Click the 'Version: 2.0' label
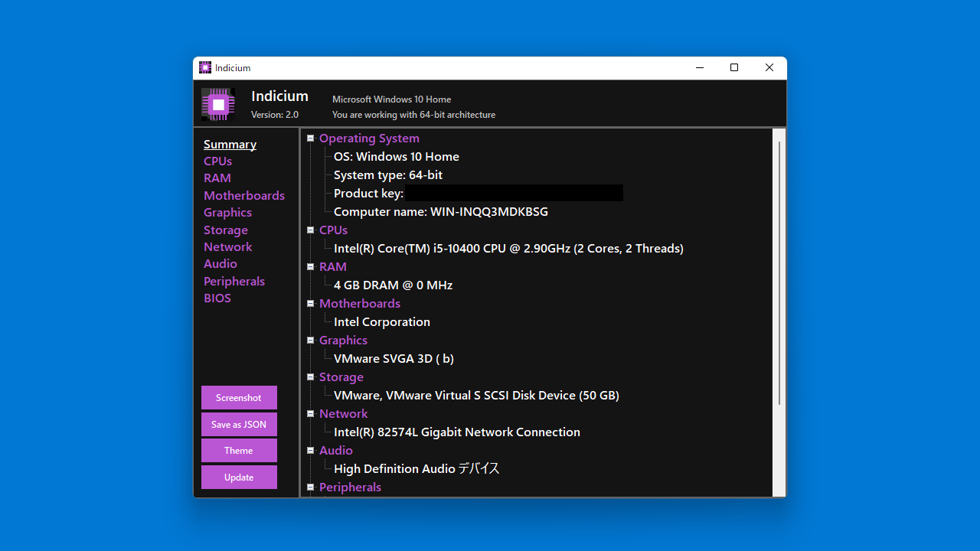Image resolution: width=980 pixels, height=551 pixels. tap(275, 115)
